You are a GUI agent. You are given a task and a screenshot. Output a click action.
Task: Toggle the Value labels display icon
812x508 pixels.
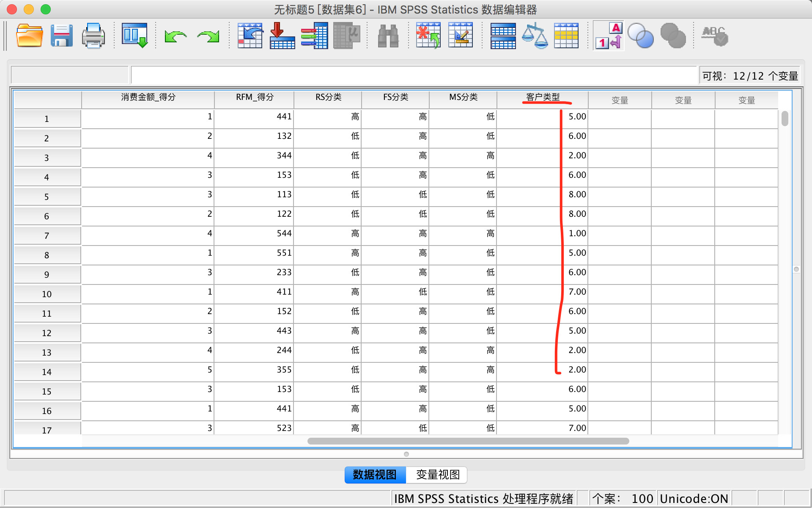609,36
